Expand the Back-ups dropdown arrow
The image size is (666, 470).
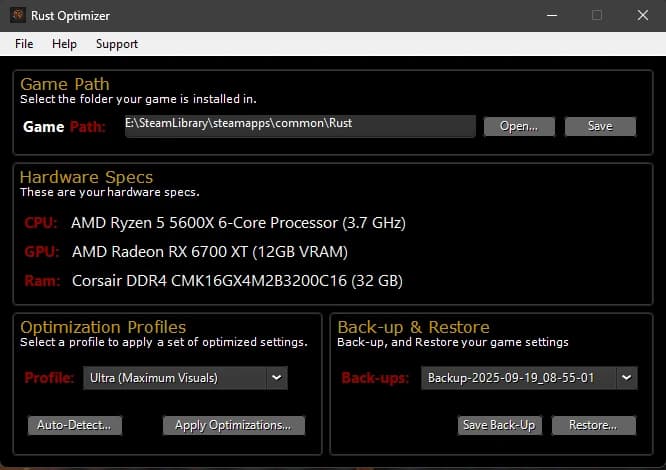click(626, 378)
